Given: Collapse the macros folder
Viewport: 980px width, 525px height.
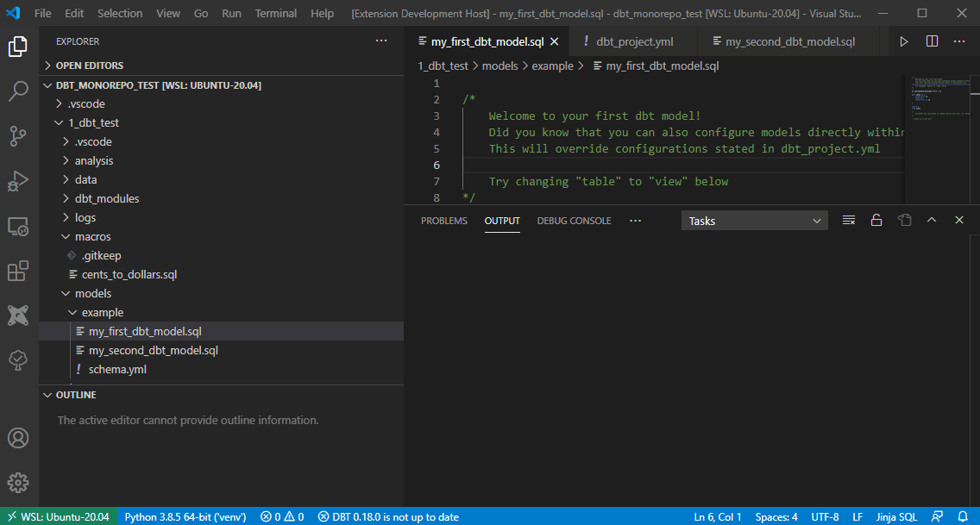Looking at the screenshot, I should [x=221, y=236].
